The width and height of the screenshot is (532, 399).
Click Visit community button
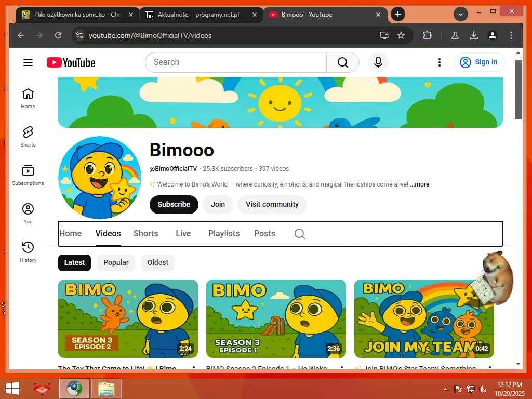pyautogui.click(x=272, y=204)
